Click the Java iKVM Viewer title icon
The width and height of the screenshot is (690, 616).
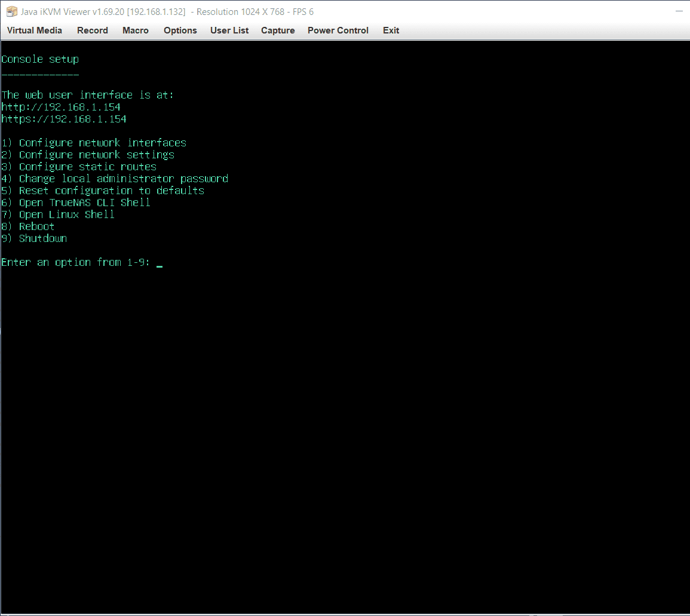coord(12,11)
